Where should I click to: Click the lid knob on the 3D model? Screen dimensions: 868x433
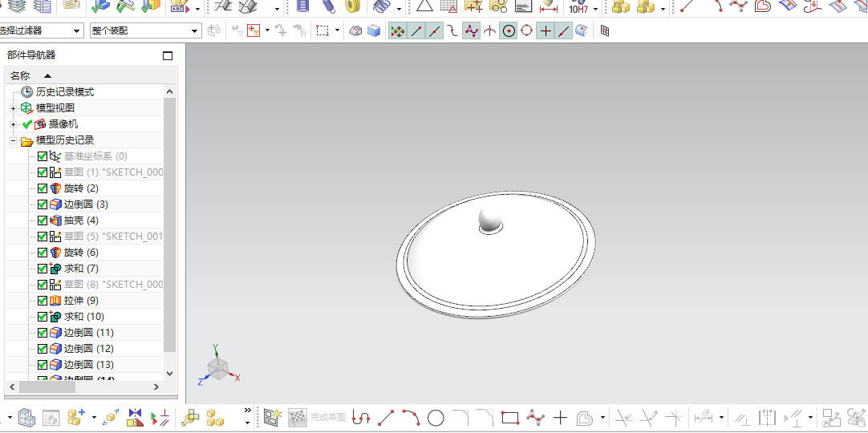489,218
